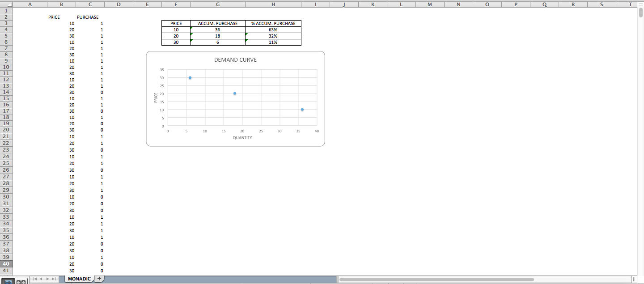This screenshot has width=644, height=284.
Task: Select the Select All corner button
Action: click(x=10, y=4)
